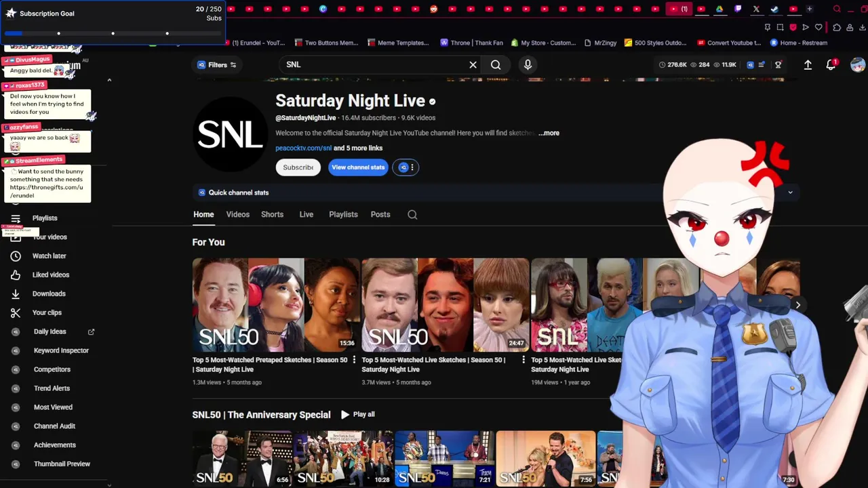
Task: Open Achievements in the sidebar
Action: 55,446
